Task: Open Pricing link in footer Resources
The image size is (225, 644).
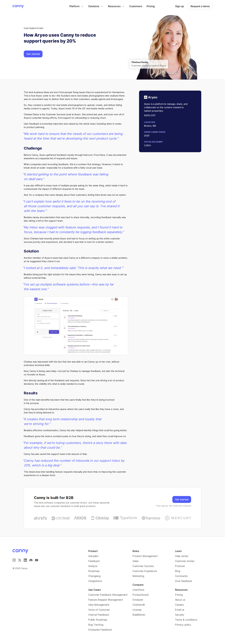Action: 179,595
